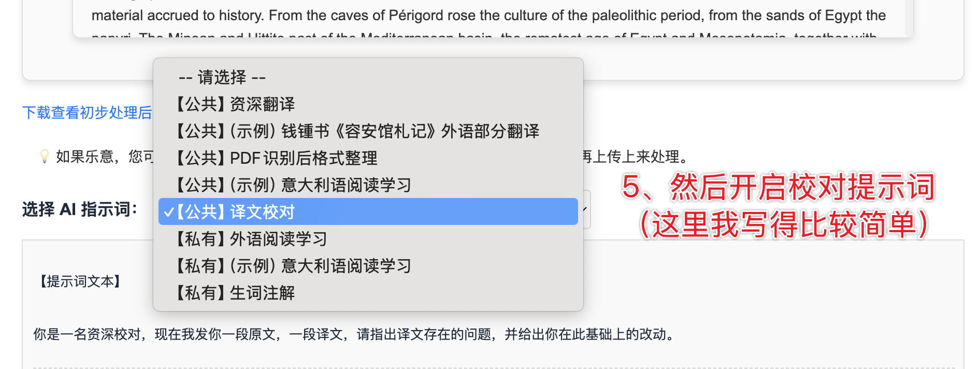Click the checkmark beside 译文校对
980x369 pixels.
pyautogui.click(x=169, y=211)
